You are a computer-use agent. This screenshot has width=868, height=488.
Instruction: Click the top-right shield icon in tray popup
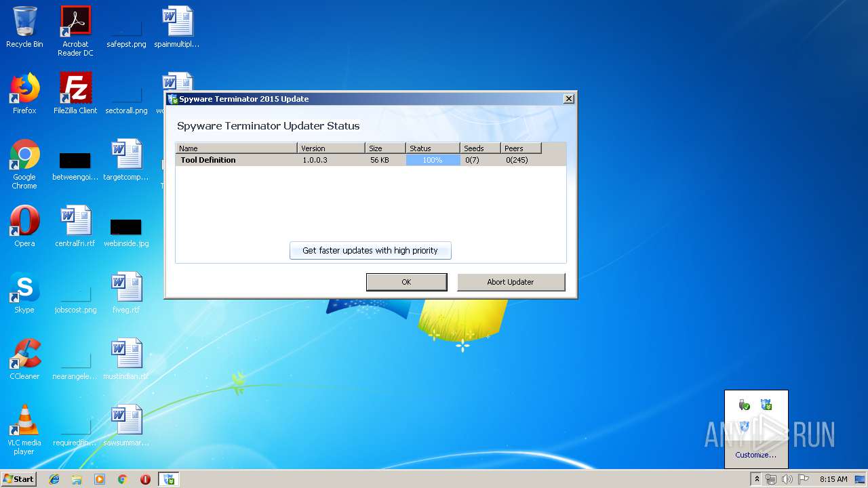[x=766, y=405]
